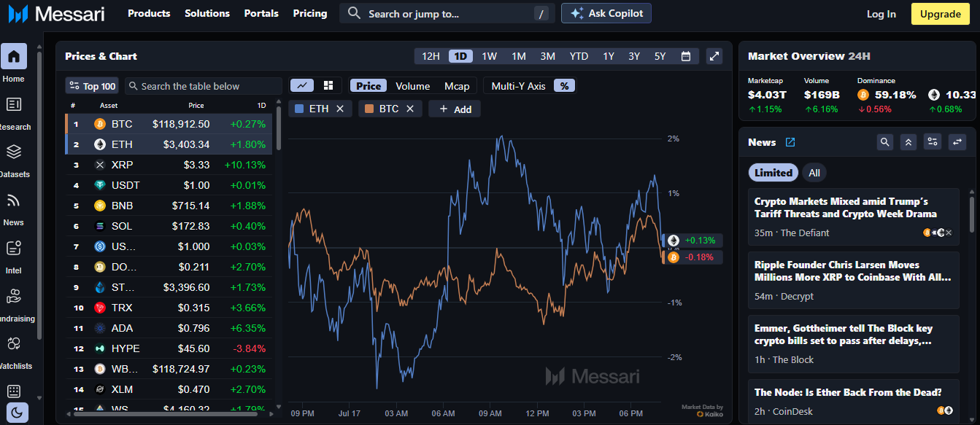Click the Bitcoin dominance icon in Market Overview
Image resolution: width=980 pixels, height=425 pixels.
(x=863, y=95)
